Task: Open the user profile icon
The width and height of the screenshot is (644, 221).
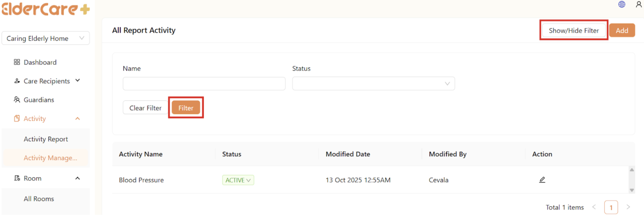Action: tap(639, 5)
